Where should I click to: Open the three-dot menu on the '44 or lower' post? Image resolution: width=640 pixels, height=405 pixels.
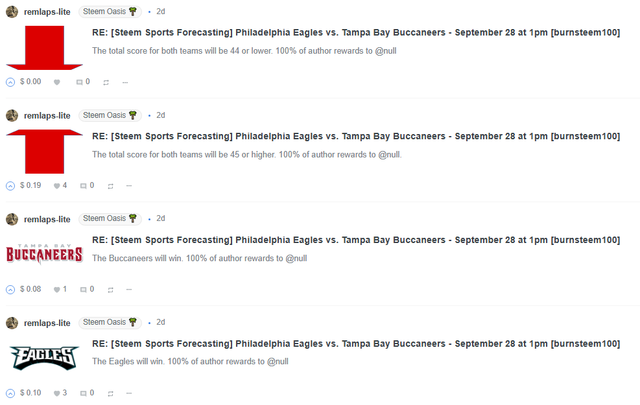pos(128,82)
